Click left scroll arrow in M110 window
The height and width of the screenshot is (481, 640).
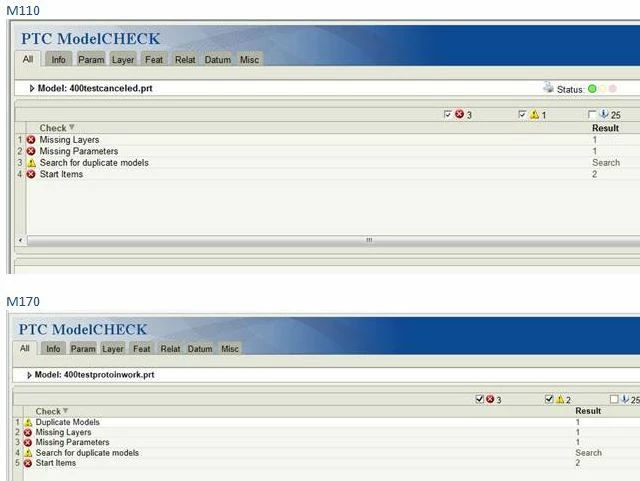tap(20, 240)
